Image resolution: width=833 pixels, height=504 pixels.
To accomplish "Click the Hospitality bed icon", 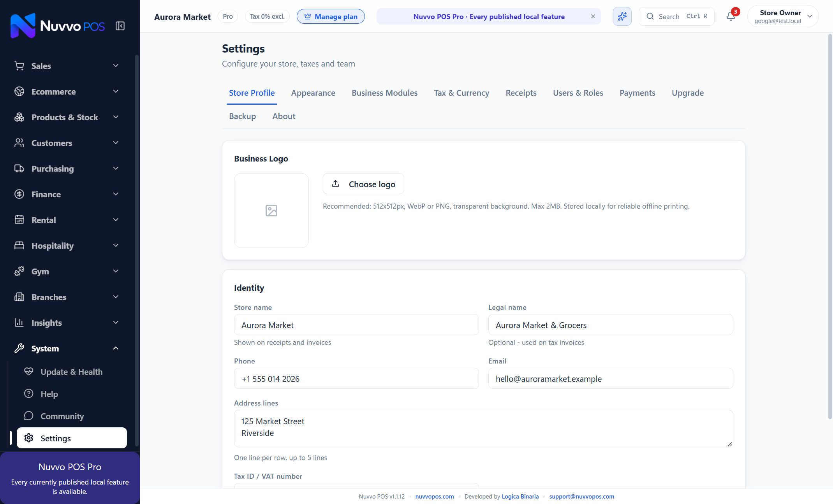I will click(x=19, y=246).
